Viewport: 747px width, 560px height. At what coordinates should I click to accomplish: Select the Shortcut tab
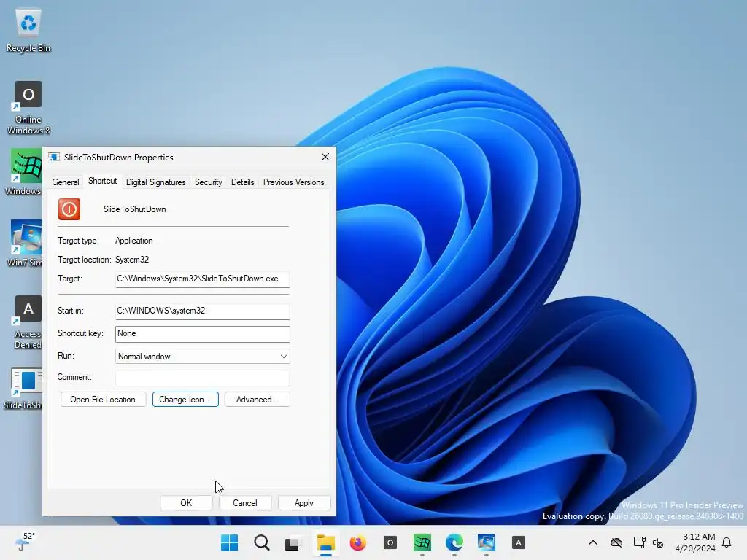click(102, 181)
